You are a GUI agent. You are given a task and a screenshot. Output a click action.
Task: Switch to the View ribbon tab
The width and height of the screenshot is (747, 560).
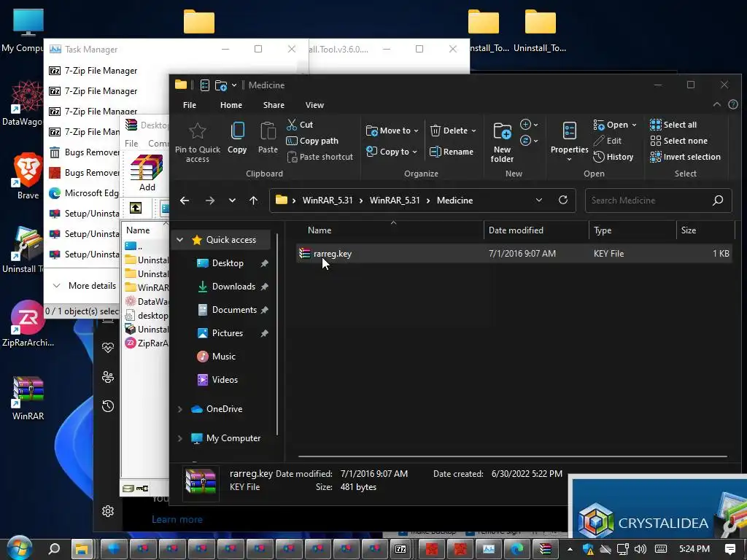pos(314,105)
